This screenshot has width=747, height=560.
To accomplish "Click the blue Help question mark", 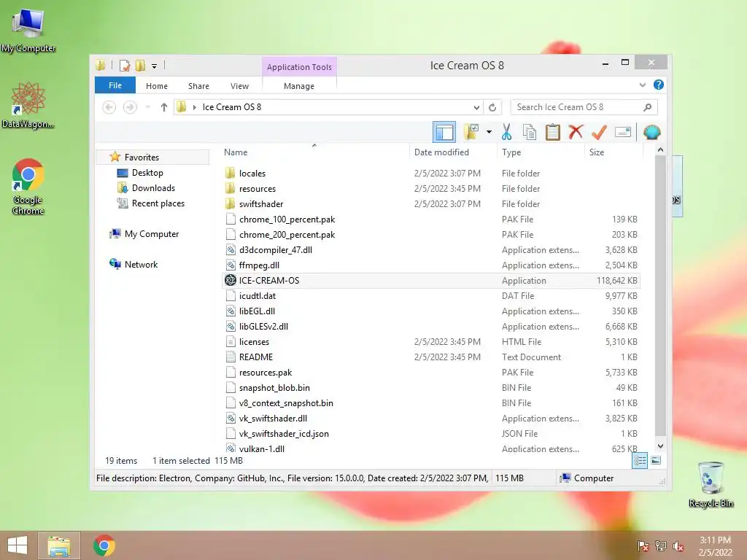I will pyautogui.click(x=659, y=85).
